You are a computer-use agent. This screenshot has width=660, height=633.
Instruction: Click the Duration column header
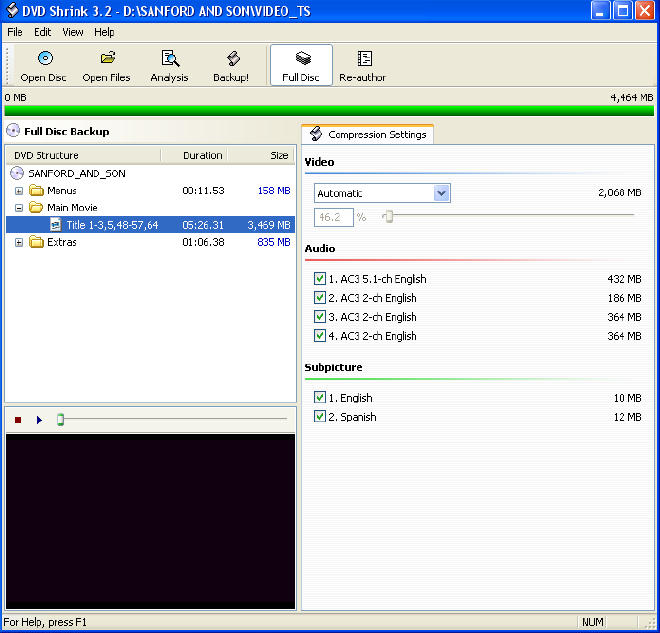pos(194,155)
